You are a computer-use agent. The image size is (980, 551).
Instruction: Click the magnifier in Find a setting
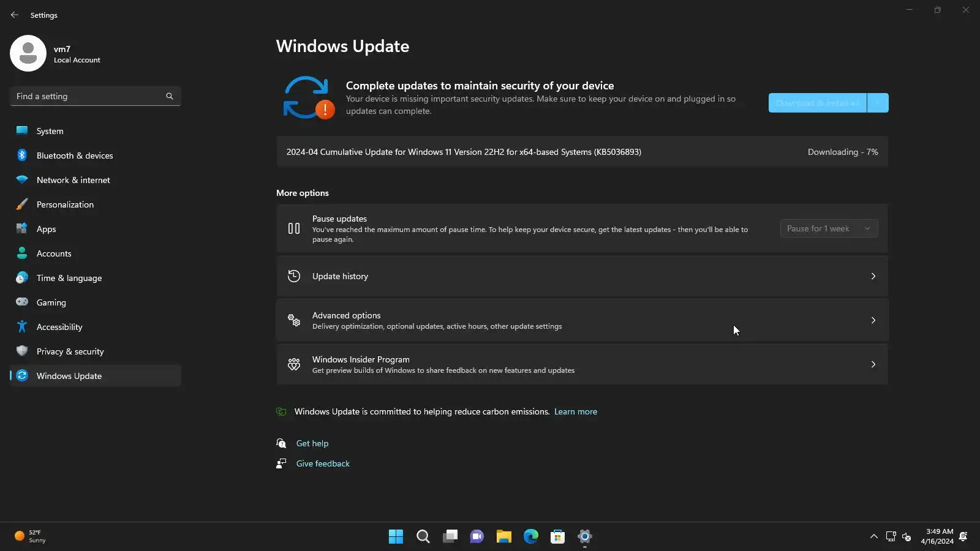[170, 96]
